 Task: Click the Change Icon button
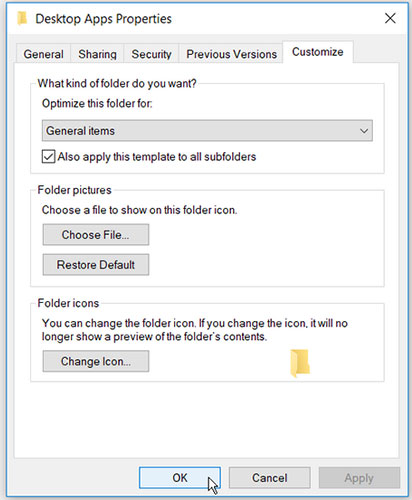point(96,361)
